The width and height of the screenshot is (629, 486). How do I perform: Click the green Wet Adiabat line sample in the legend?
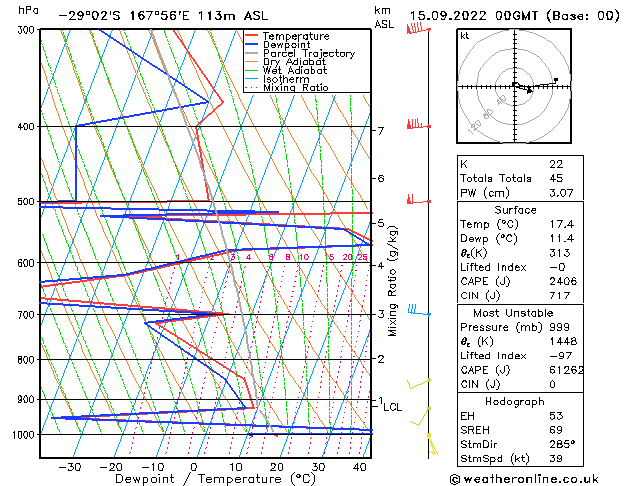point(252,70)
